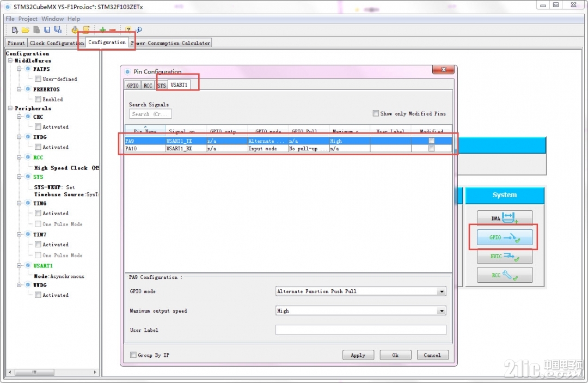Check WWDG Activated checkbox
Viewport: 588px width, 383px height.
[x=38, y=295]
